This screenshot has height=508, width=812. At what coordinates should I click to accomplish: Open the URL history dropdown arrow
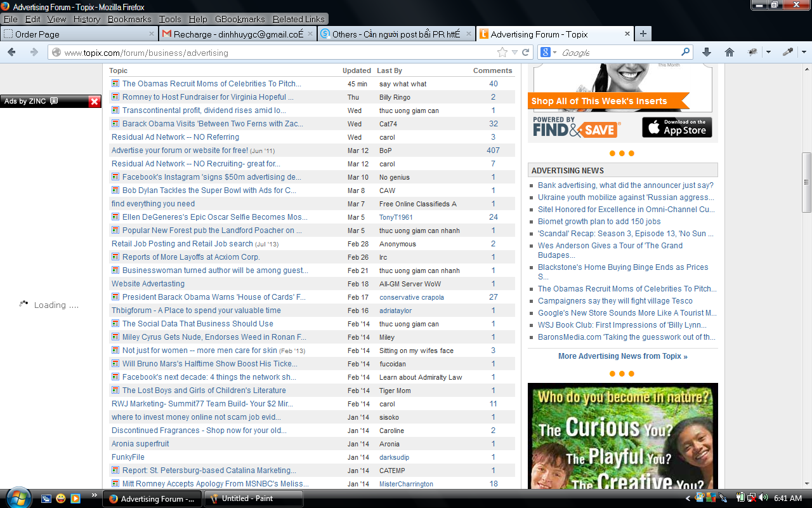tap(514, 53)
